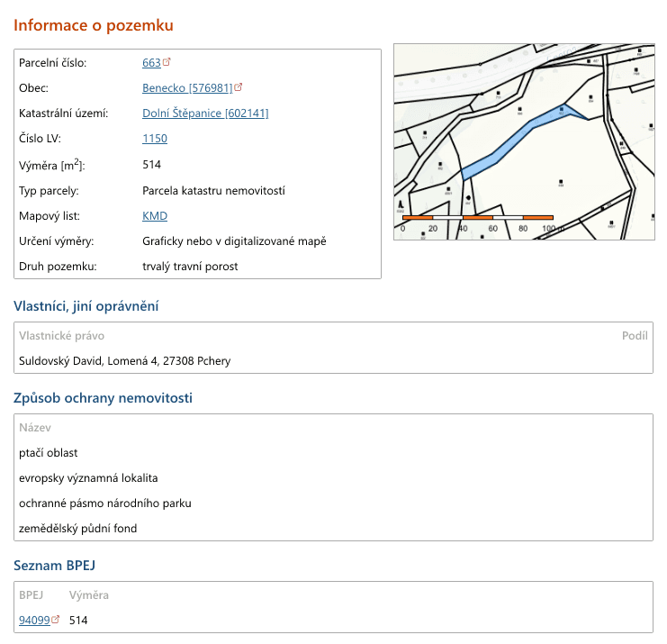This screenshot has height=644, width=667.
Task: Click the orange map scale bar
Action: [x=477, y=217]
